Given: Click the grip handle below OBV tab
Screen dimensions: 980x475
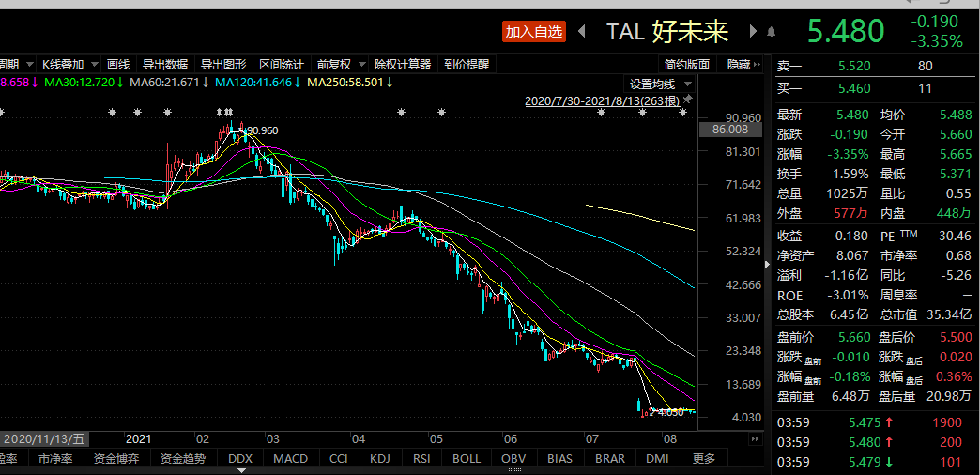Looking at the screenshot, I should pyautogui.click(x=515, y=469).
